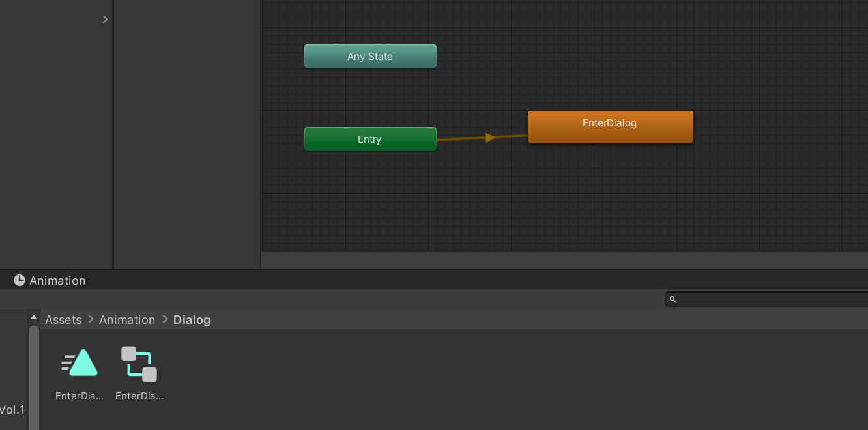The width and height of the screenshot is (868, 430).
Task: Click the transition arrow from Entry to EnterDialog
Action: click(x=490, y=137)
